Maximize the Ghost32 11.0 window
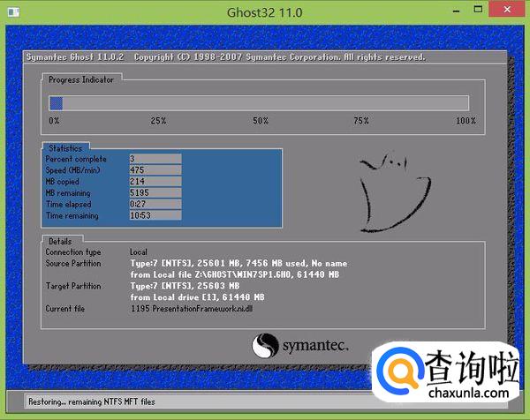530x420 pixels. (x=478, y=9)
